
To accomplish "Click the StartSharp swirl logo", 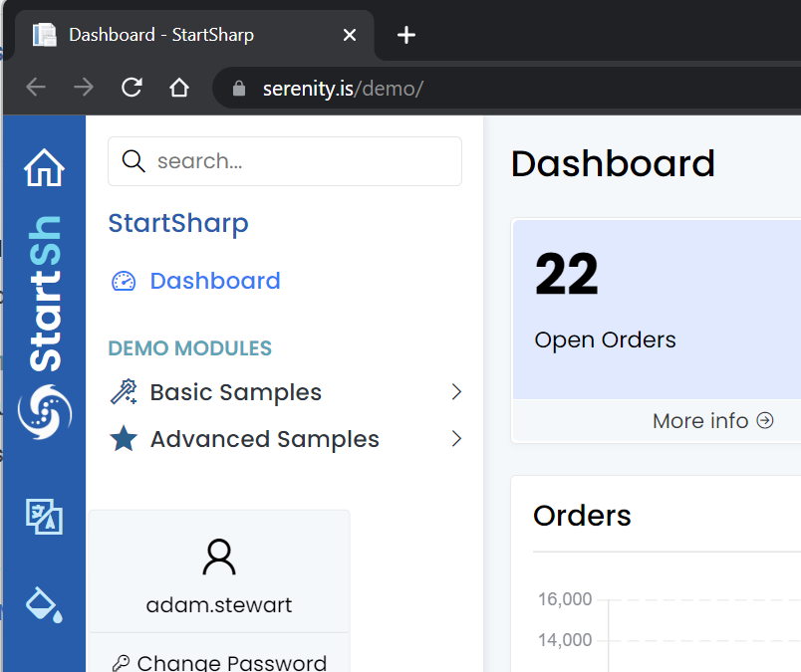I will [45, 411].
